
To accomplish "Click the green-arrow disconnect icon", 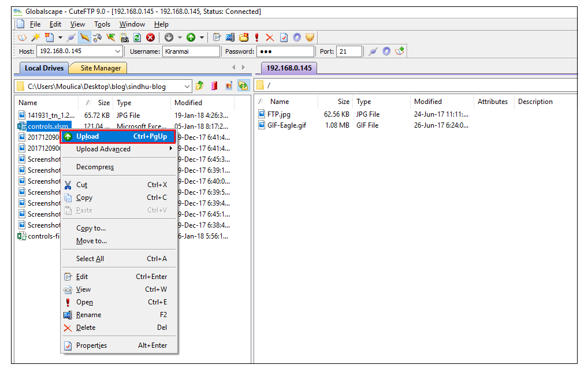I will [111, 38].
